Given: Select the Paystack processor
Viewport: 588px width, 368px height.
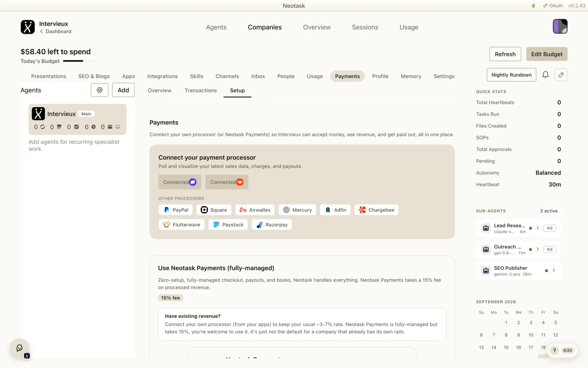Looking at the screenshot, I should pyautogui.click(x=228, y=224).
